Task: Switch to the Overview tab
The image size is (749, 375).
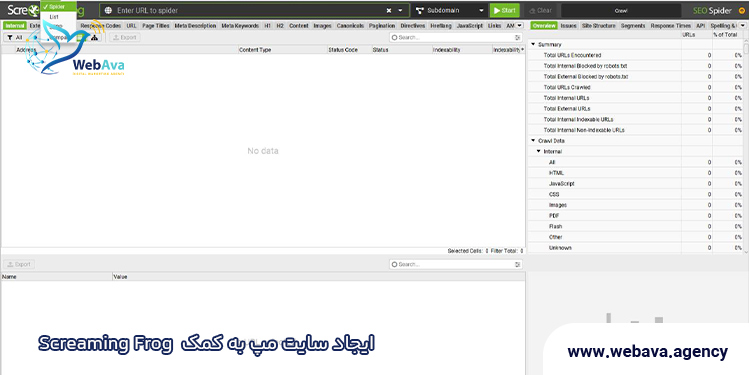Action: pyautogui.click(x=544, y=26)
